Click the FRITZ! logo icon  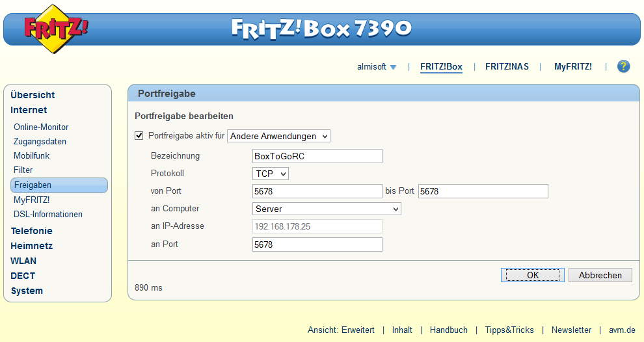click(55, 29)
